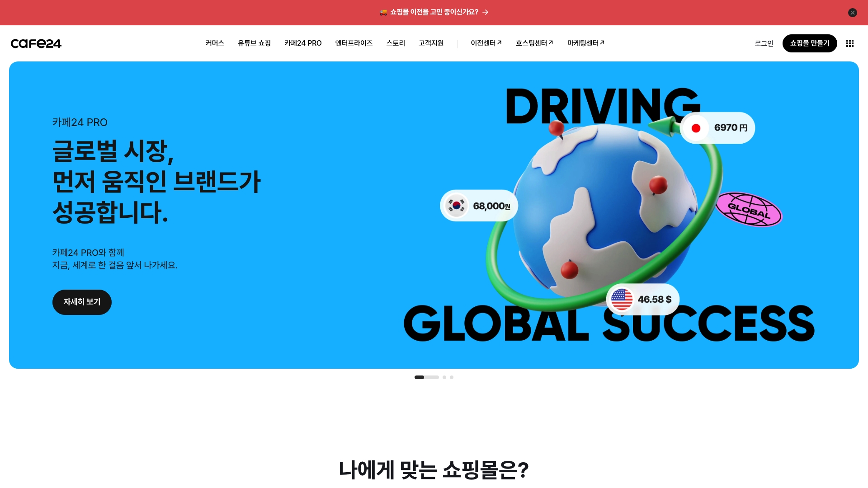This screenshot has height=488, width=868.
Task: Close the red announcement banner
Action: coord(852,13)
